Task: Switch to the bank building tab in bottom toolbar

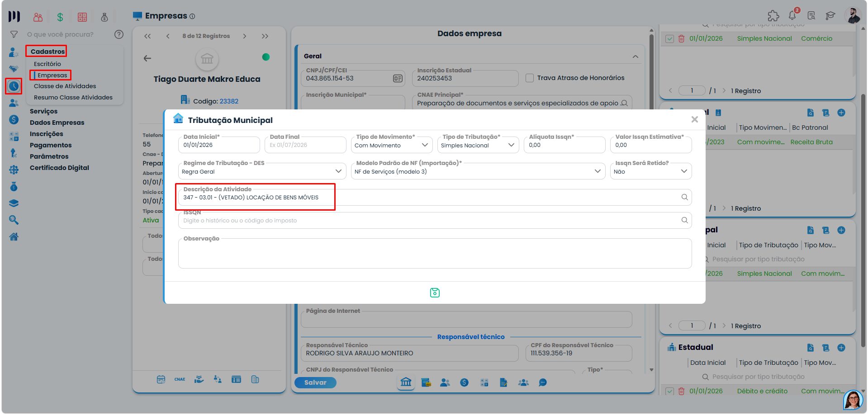Action: coord(406,382)
